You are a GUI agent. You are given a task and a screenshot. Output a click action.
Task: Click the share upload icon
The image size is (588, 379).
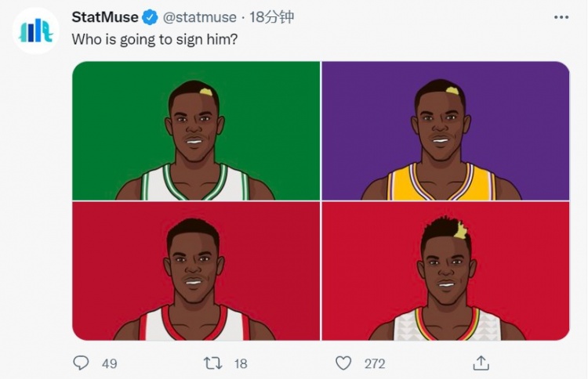(481, 363)
